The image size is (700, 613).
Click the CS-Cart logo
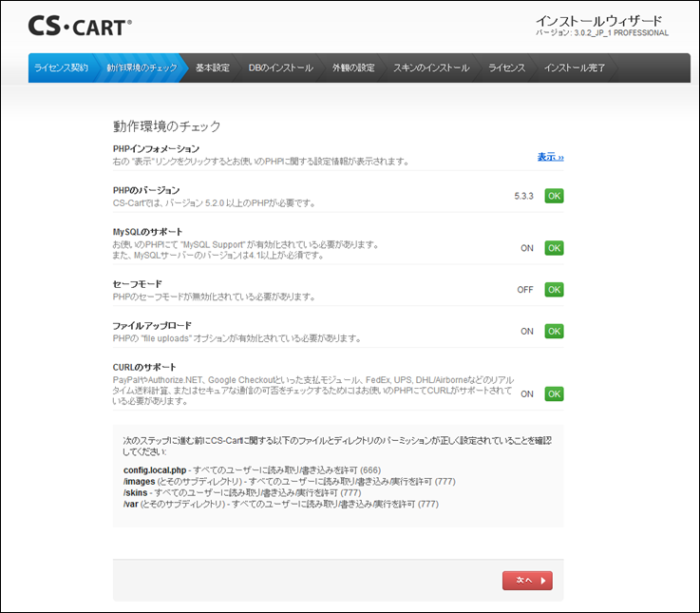[x=80, y=26]
